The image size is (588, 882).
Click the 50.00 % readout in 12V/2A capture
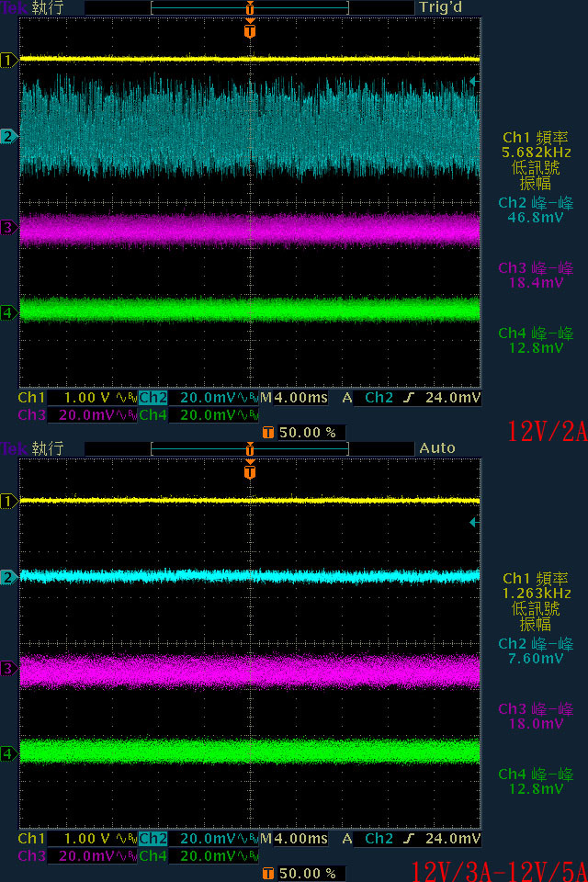[308, 433]
